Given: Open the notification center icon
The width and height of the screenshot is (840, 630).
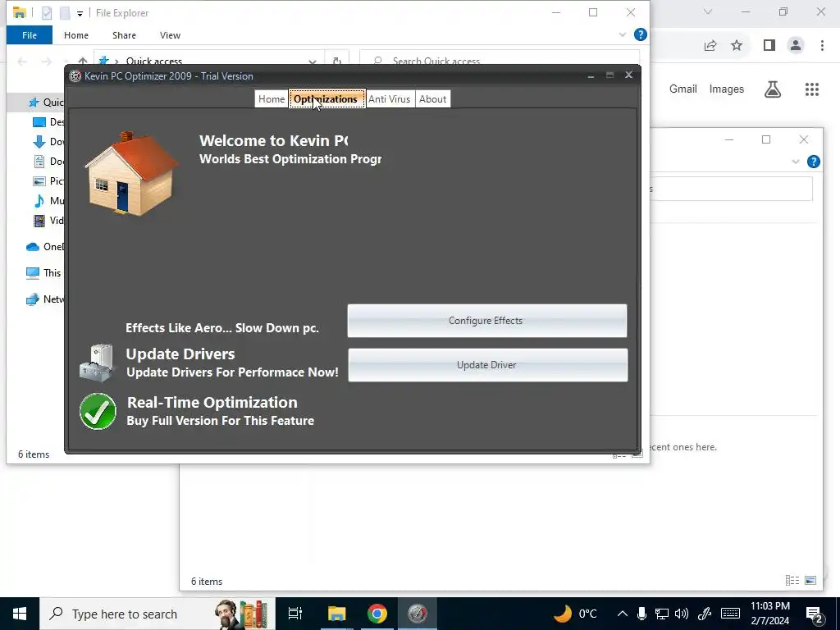Looking at the screenshot, I should pyautogui.click(x=815, y=614).
